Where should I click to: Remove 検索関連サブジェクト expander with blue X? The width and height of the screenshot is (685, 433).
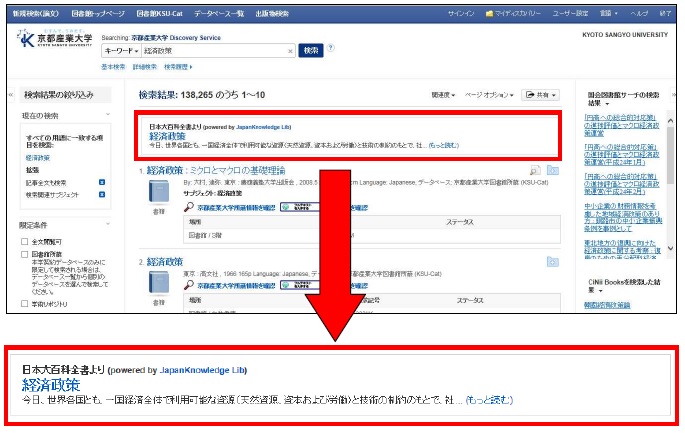[x=102, y=194]
